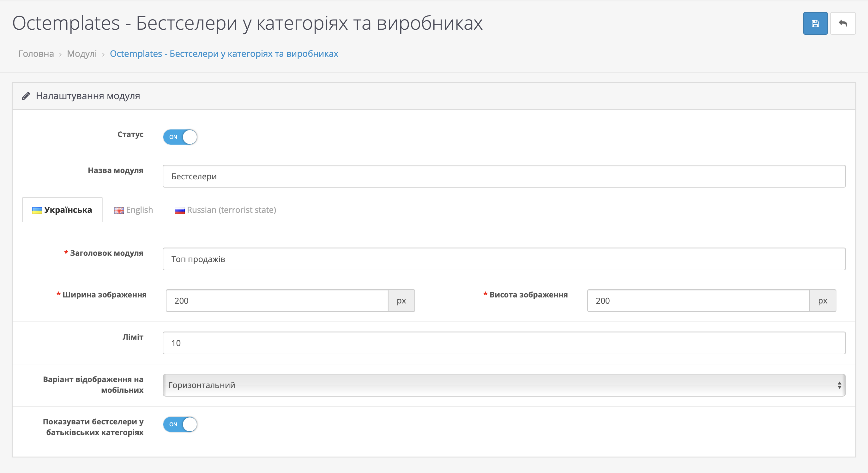Switch to the English language tab
The width and height of the screenshot is (868, 473).
tap(139, 210)
